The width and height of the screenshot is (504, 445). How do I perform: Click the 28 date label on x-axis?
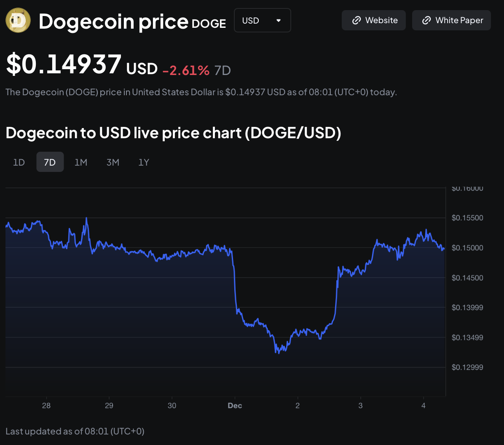46,406
